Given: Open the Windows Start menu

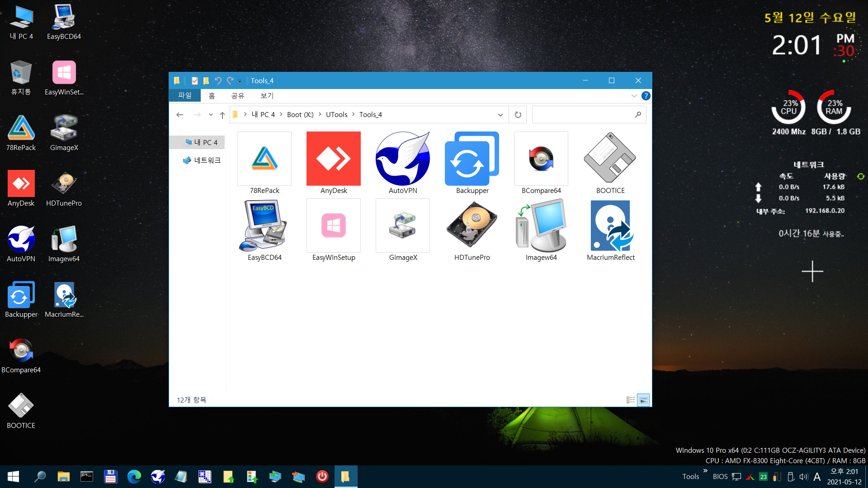Looking at the screenshot, I should (x=13, y=477).
